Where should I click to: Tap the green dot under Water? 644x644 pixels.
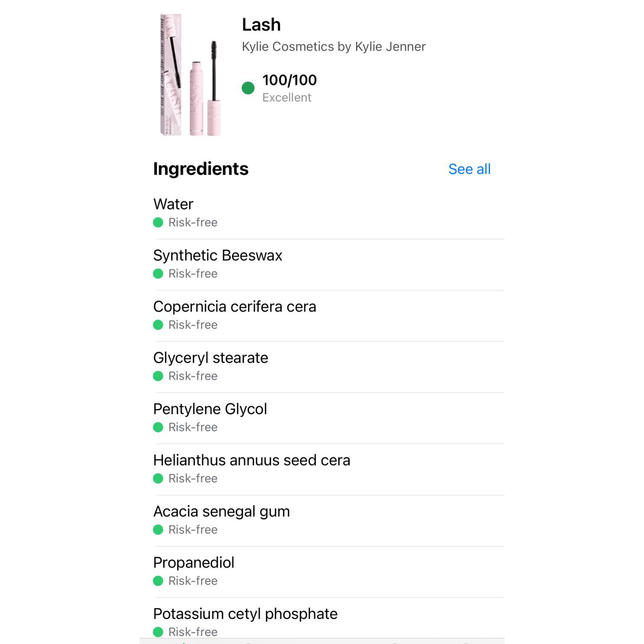tap(158, 222)
